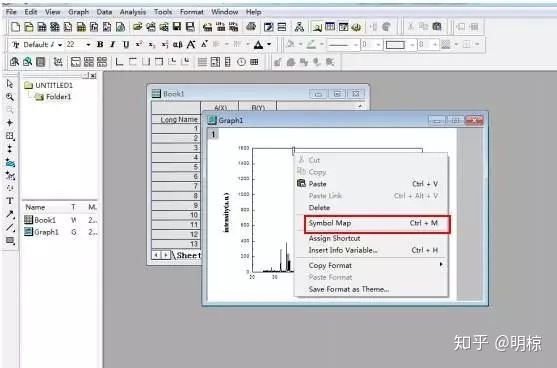Image resolution: width=557 pixels, height=368 pixels.
Task: Choose Paste in the context menu
Action: click(x=372, y=184)
